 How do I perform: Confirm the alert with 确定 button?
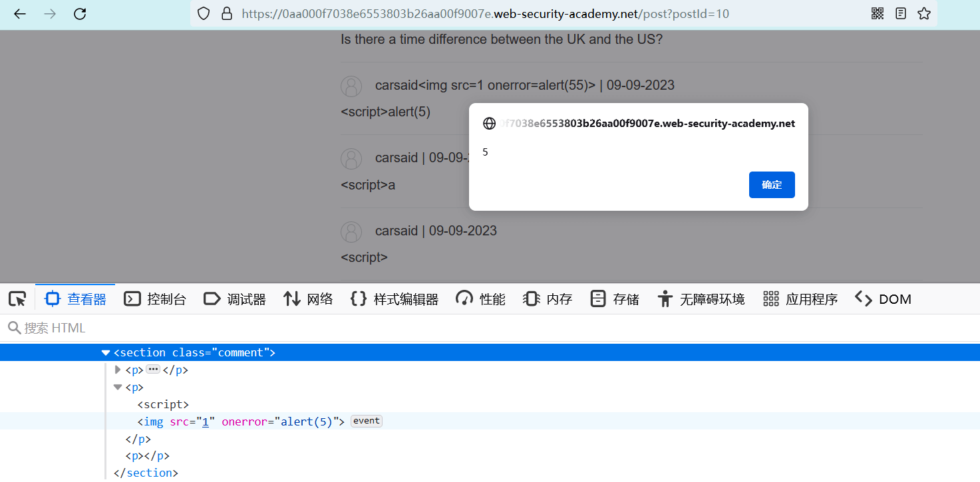772,185
